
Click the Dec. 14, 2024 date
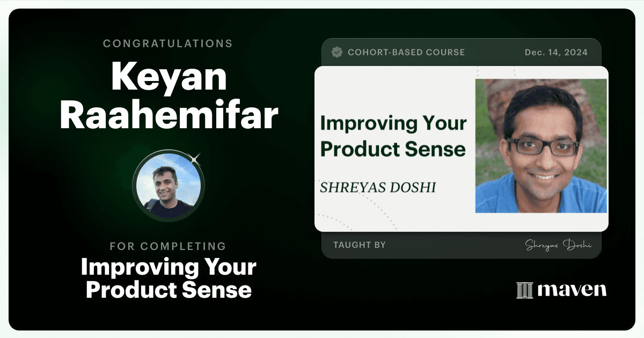click(555, 53)
